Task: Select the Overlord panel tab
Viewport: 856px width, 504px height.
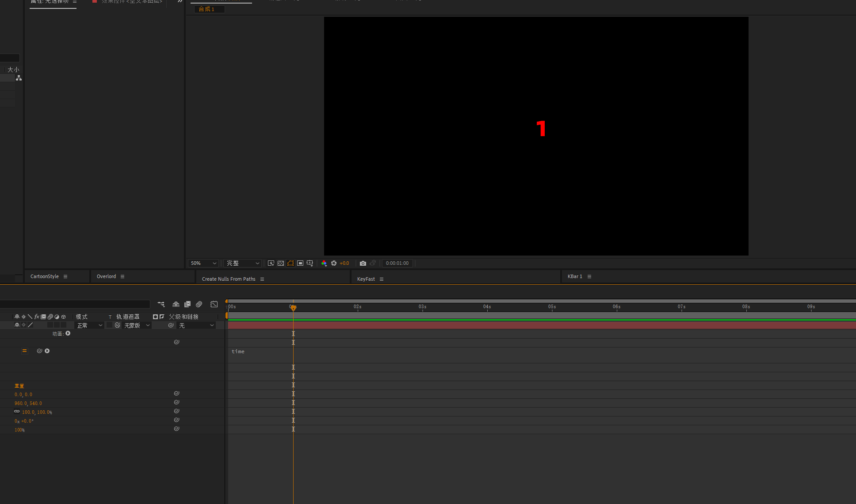Action: [x=106, y=276]
